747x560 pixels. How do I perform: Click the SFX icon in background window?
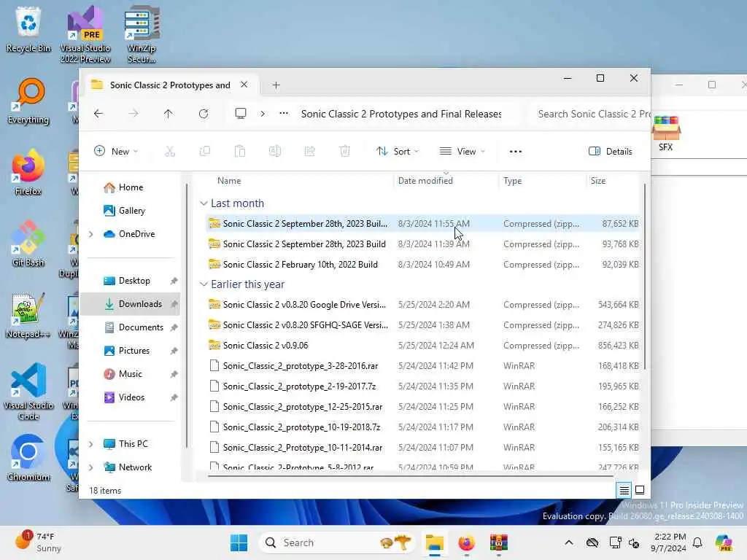(x=666, y=134)
